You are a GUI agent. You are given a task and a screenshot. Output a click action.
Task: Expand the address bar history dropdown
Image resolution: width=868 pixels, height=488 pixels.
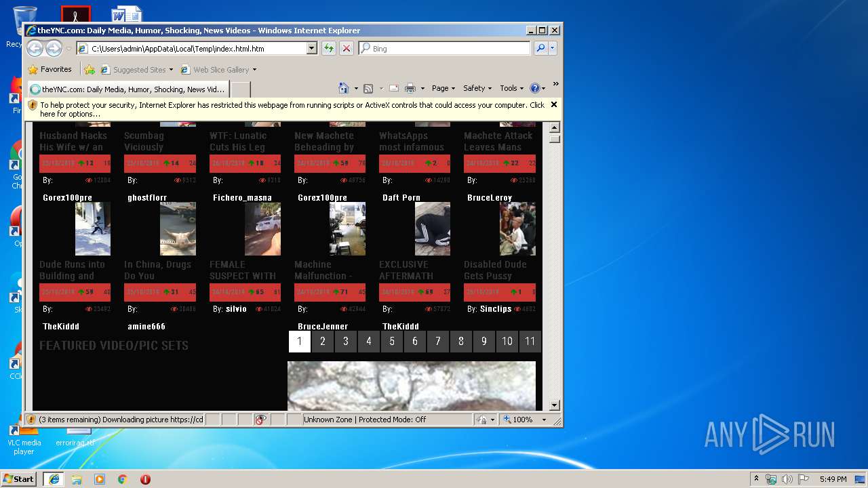pos(312,48)
